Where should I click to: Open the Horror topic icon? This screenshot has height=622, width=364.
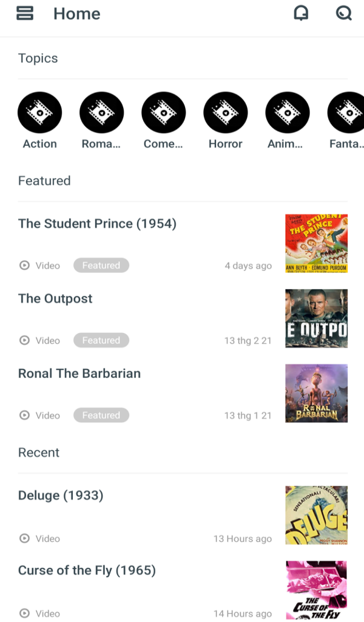tap(225, 112)
